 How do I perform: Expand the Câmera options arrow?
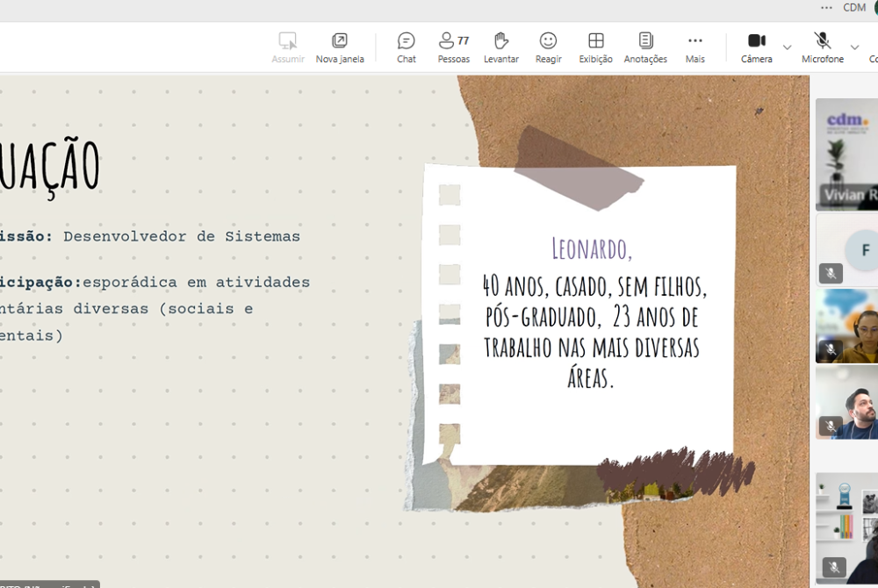pos(788,47)
